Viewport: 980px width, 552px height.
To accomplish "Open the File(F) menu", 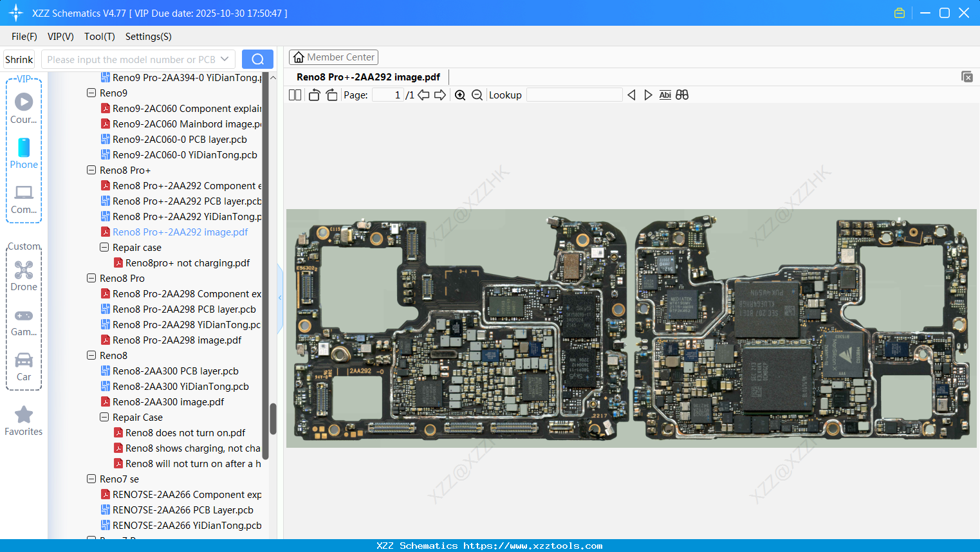I will coord(24,37).
